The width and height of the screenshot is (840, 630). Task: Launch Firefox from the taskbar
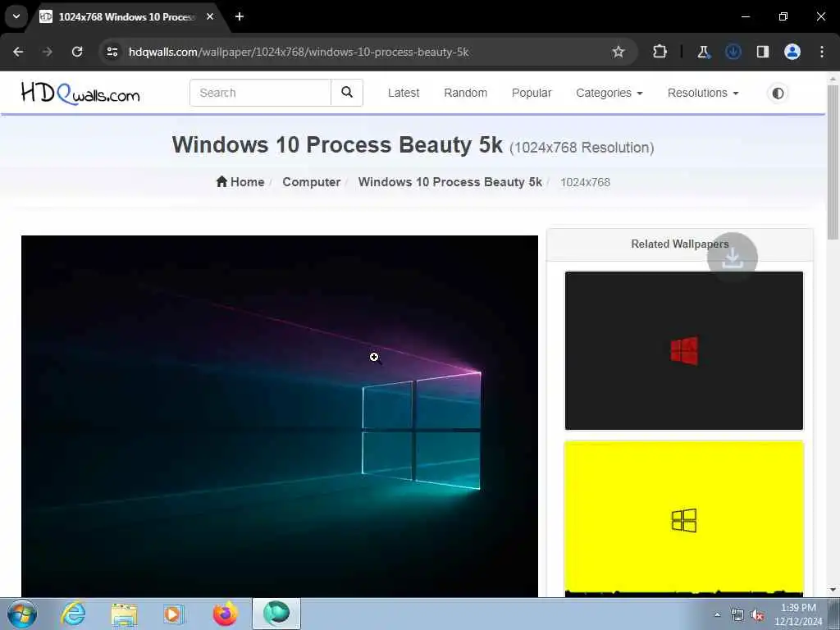[x=225, y=614]
